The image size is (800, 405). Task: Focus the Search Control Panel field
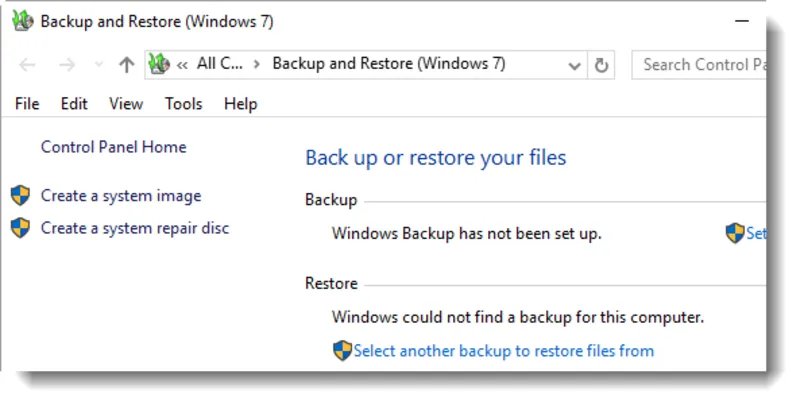699,65
